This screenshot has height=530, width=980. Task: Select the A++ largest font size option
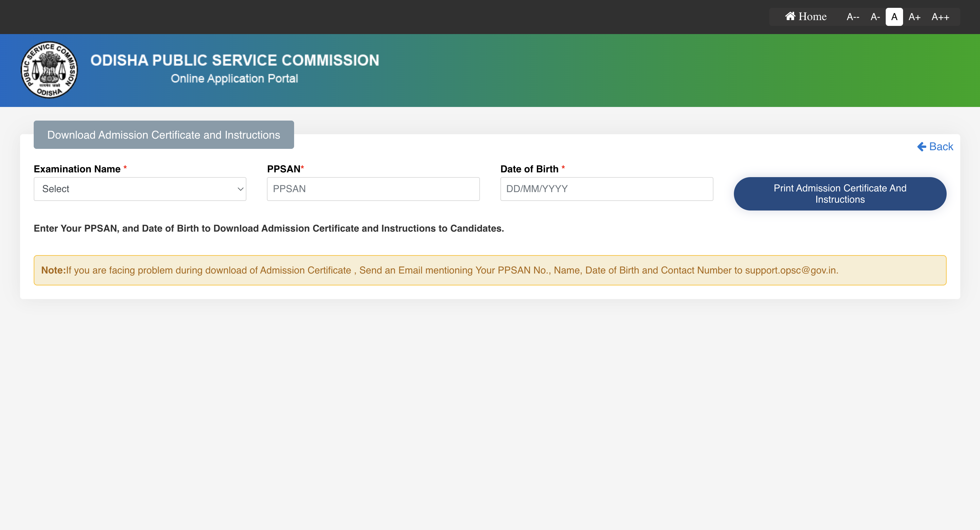click(x=940, y=17)
